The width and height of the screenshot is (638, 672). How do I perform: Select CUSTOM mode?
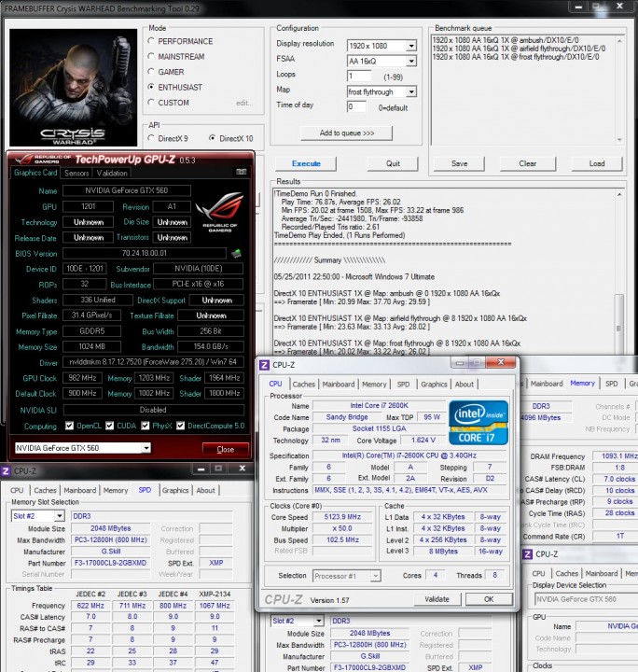(151, 103)
